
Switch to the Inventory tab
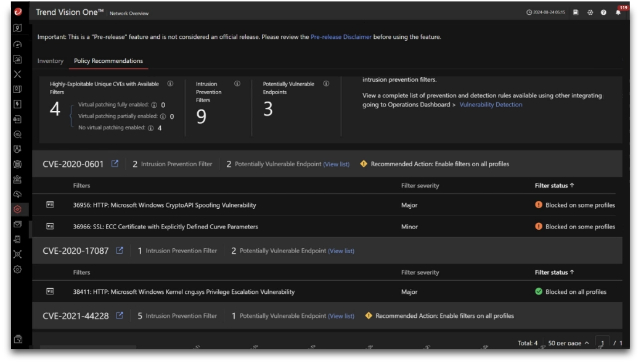click(x=51, y=61)
